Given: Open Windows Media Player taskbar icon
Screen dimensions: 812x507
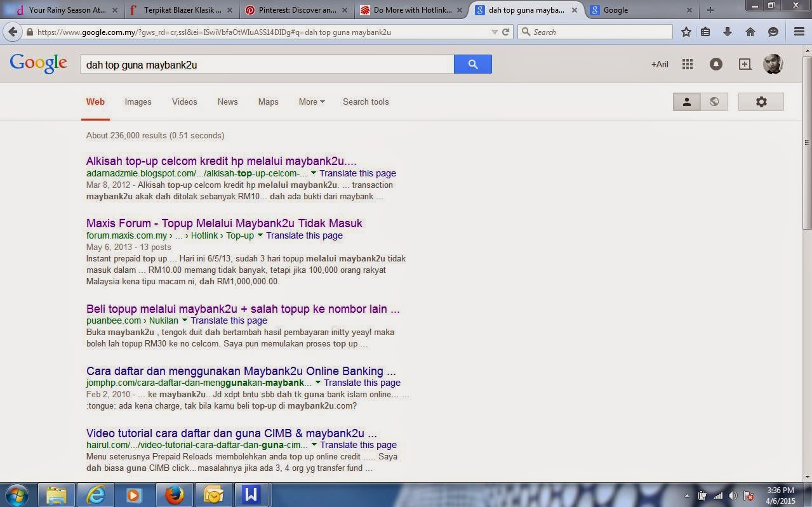Looking at the screenshot, I should (x=135, y=495).
